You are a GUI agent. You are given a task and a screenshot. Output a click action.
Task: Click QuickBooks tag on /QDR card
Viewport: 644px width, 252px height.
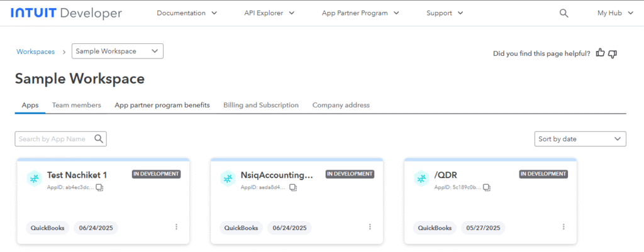point(435,227)
